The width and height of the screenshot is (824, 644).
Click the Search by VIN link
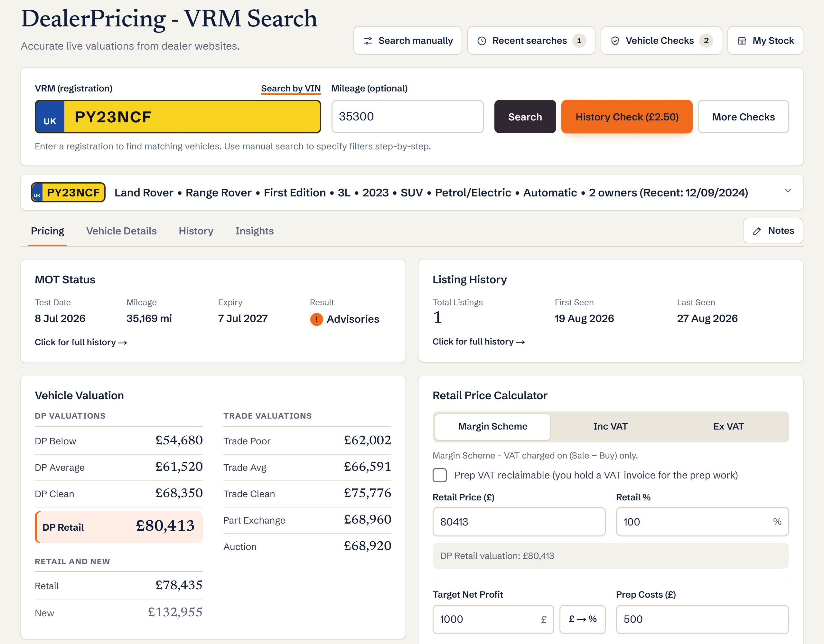(x=291, y=89)
